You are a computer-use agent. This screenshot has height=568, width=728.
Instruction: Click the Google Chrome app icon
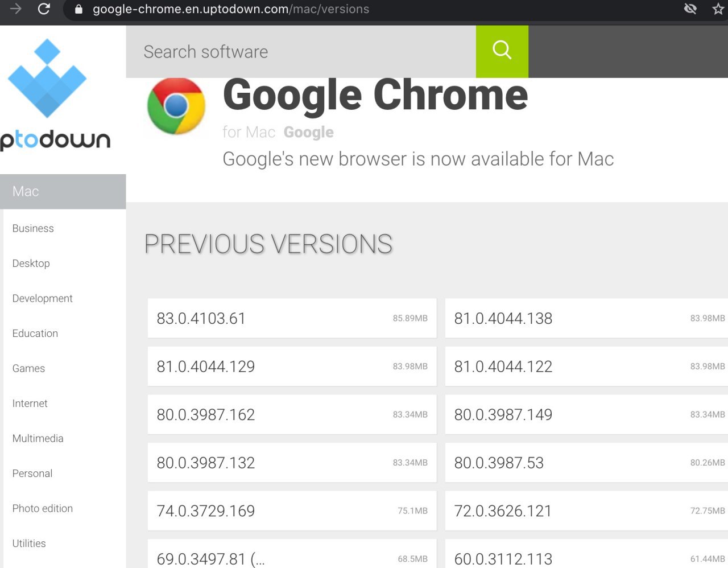(x=176, y=106)
